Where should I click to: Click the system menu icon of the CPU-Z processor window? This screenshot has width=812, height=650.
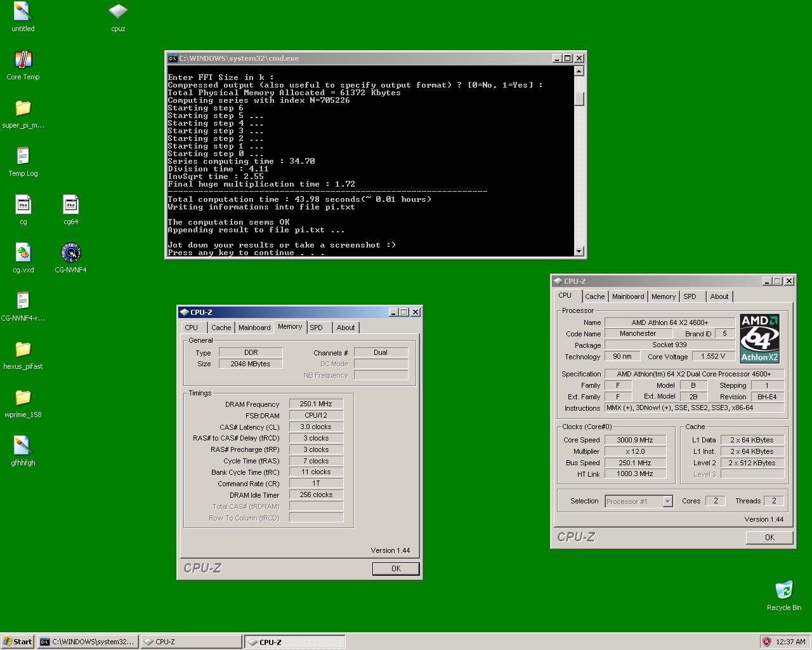pyautogui.click(x=558, y=281)
